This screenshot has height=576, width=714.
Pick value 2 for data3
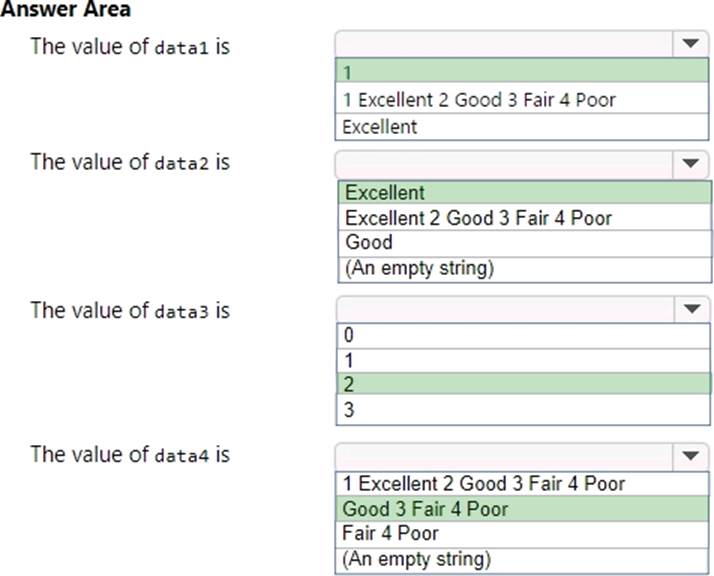click(x=524, y=384)
